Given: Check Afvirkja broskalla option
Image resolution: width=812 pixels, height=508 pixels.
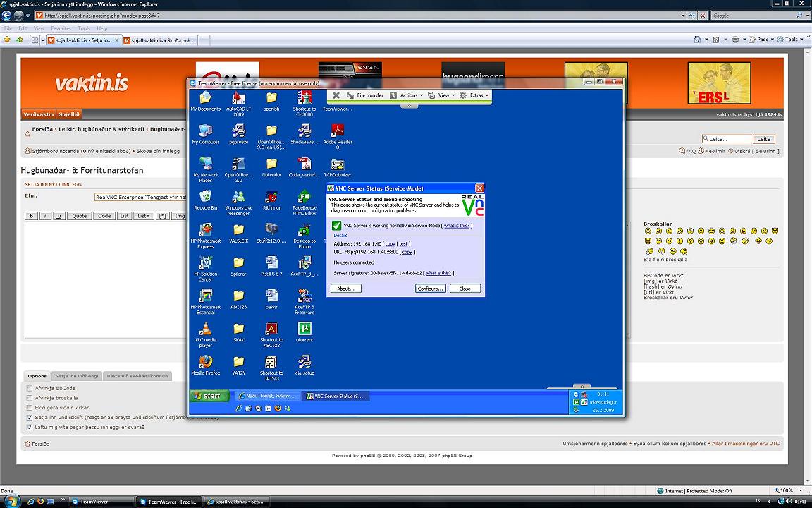Looking at the screenshot, I should point(29,397).
